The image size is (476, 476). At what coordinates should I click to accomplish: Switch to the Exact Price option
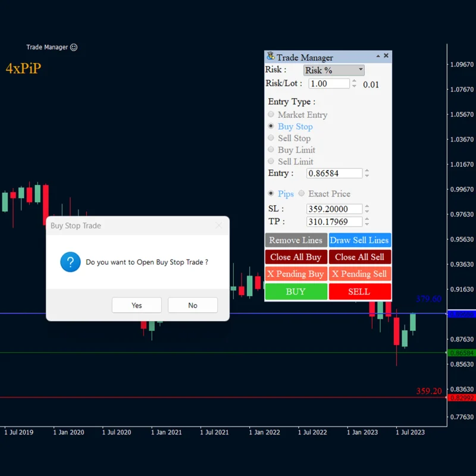tap(302, 193)
